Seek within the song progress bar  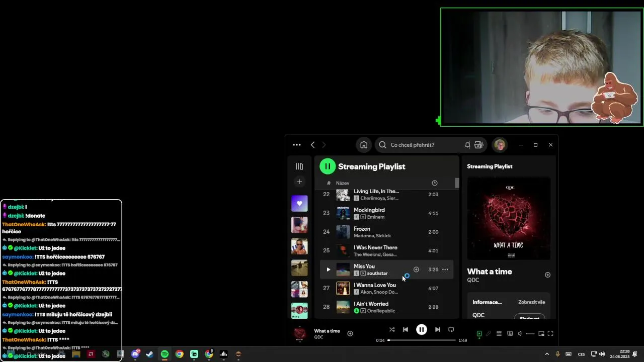[421, 340]
